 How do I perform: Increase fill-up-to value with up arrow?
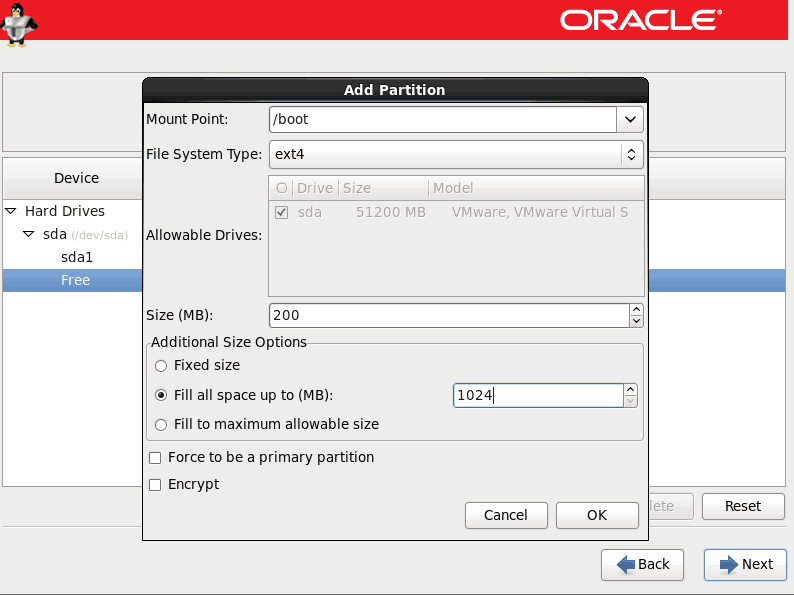click(630, 389)
